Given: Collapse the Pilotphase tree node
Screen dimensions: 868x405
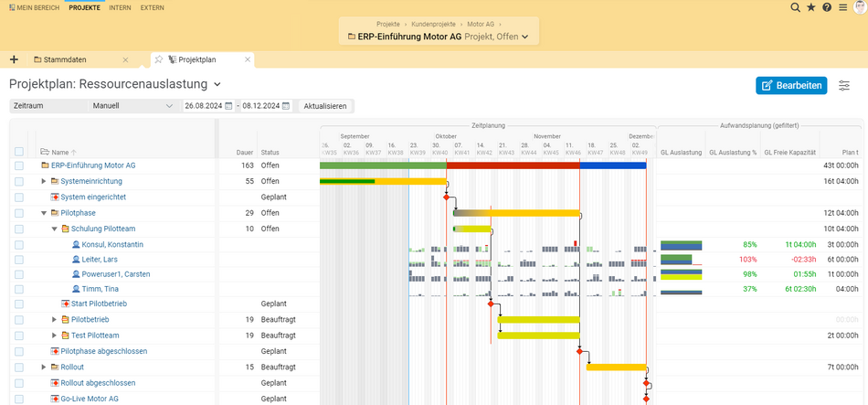Looking at the screenshot, I should coord(44,213).
